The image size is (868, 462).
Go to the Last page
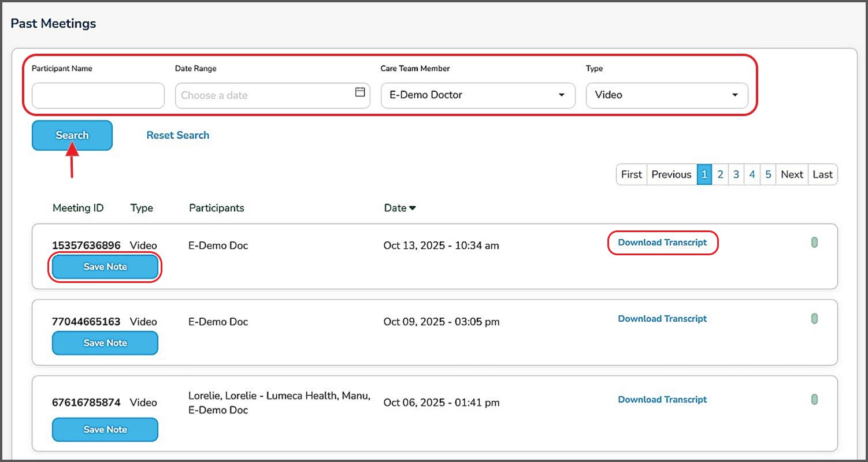coord(823,174)
